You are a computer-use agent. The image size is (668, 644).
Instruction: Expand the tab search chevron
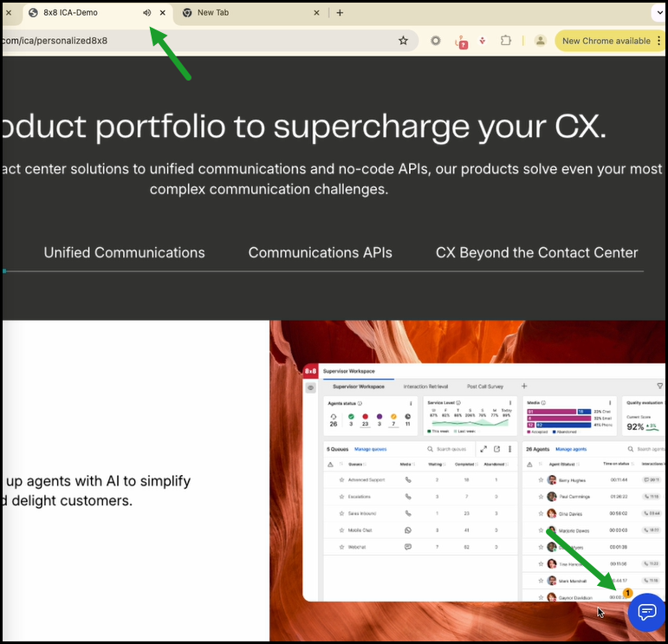point(659,13)
